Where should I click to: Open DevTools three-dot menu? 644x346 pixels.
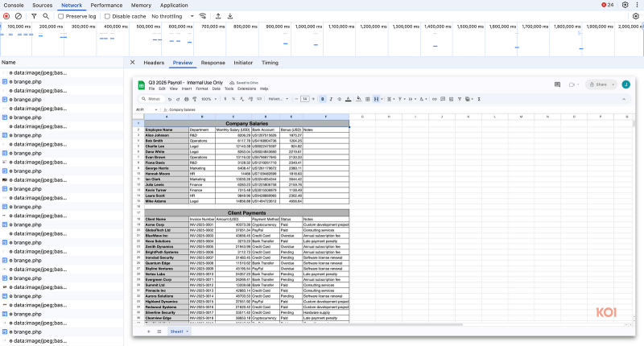(637, 5)
